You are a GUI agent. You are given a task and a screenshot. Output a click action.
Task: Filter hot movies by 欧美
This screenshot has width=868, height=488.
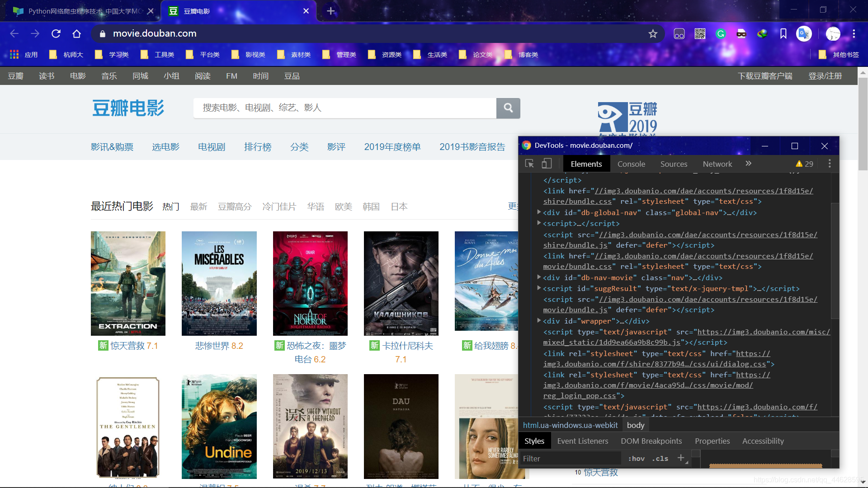[x=343, y=206]
